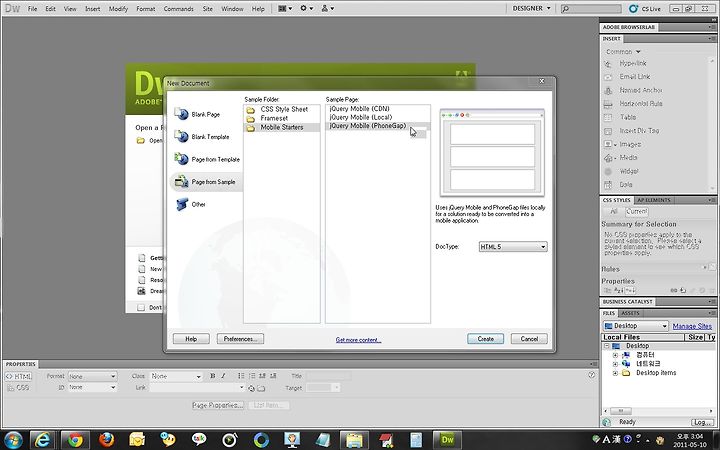Click the Dreamweaver taskbar button

point(447,440)
